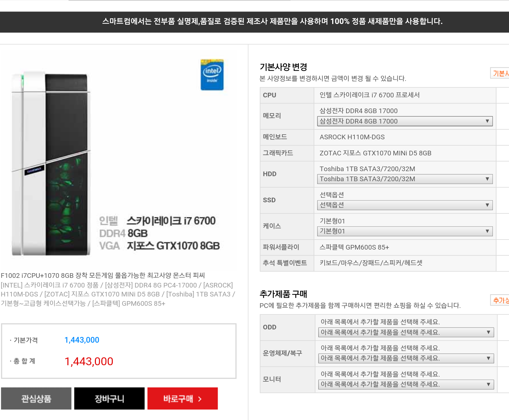Click the 기본사양 tab button at right edge
The image size is (509, 420).
click(x=500, y=73)
